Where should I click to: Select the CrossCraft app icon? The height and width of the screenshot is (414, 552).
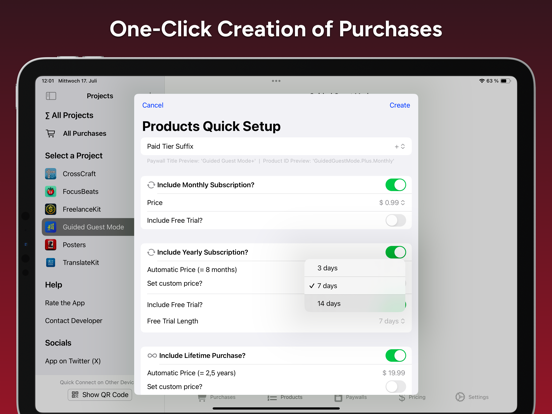point(51,174)
